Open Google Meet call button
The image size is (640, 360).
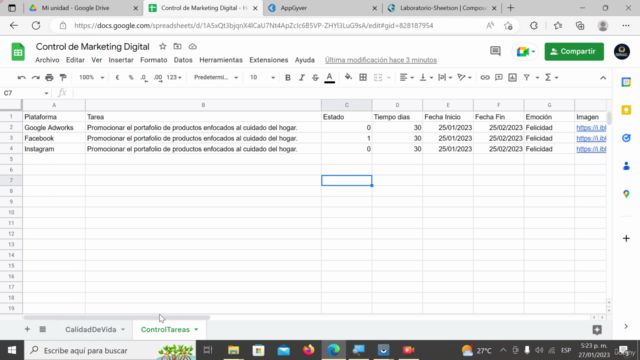(525, 51)
